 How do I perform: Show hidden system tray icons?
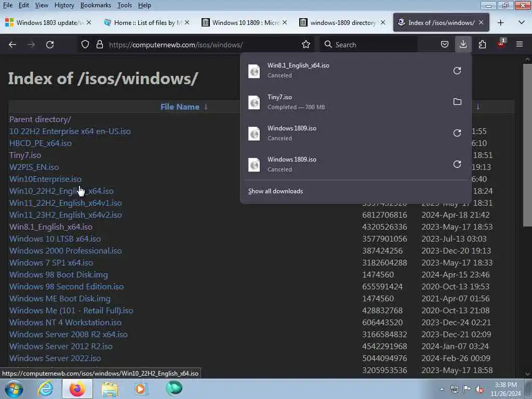[x=442, y=389]
